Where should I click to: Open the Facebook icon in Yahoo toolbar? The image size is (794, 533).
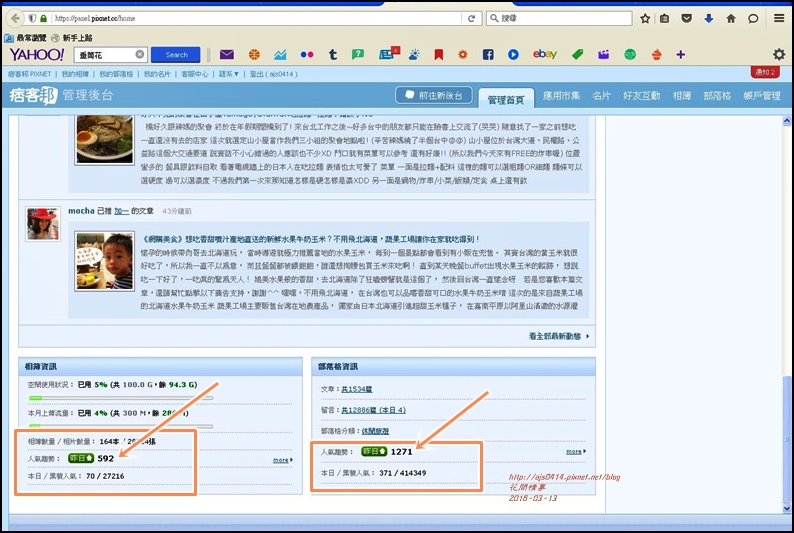click(488, 54)
